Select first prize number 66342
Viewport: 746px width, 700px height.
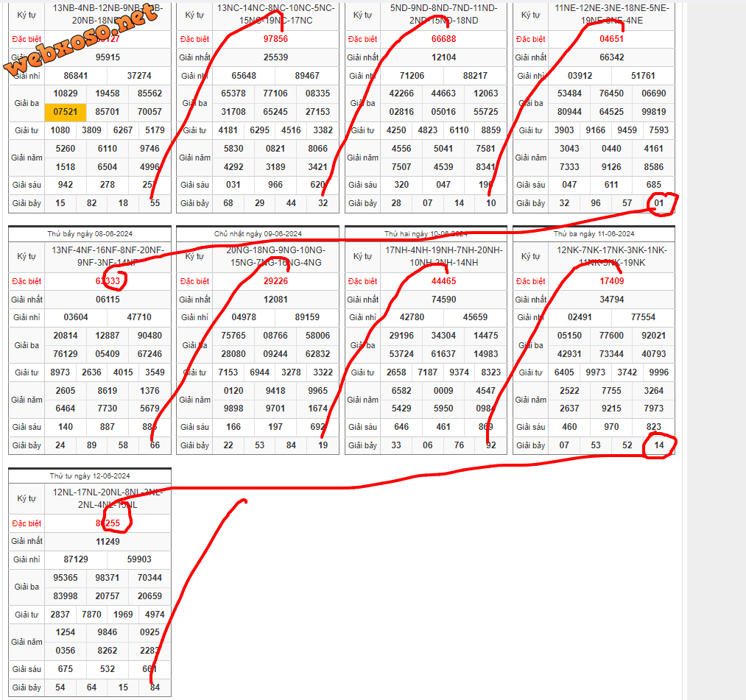coord(611,57)
